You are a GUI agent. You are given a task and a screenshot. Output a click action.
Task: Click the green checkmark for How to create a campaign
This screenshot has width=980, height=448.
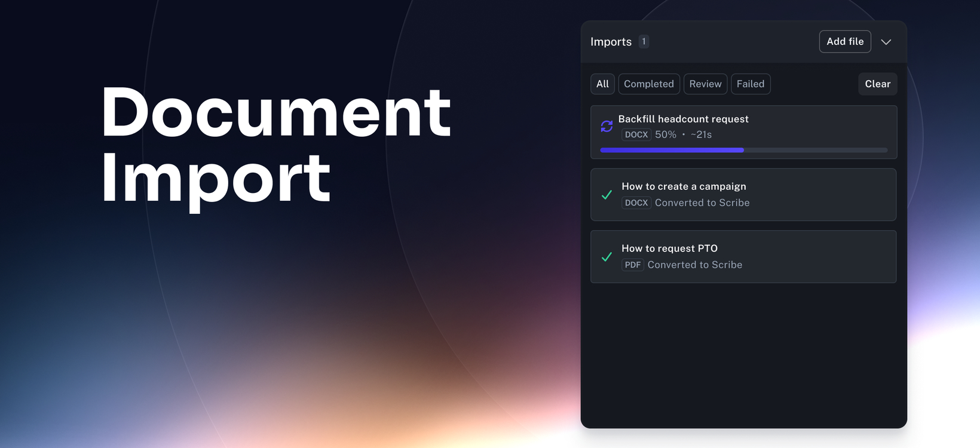[607, 195]
